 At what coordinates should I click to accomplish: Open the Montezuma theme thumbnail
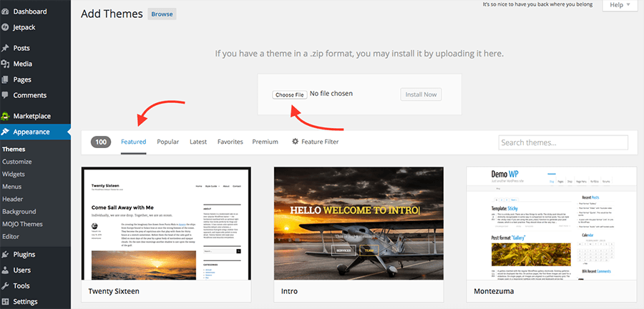pyautogui.click(x=551, y=223)
